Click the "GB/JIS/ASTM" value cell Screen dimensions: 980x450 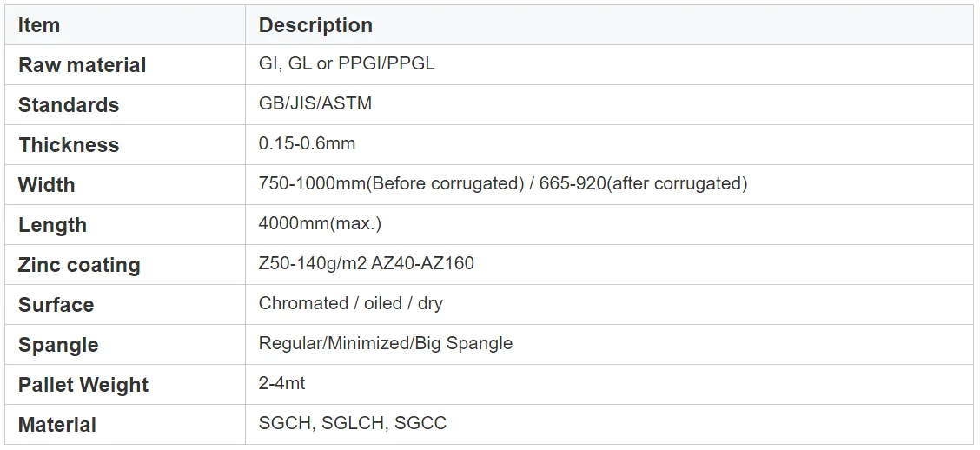[315, 104]
